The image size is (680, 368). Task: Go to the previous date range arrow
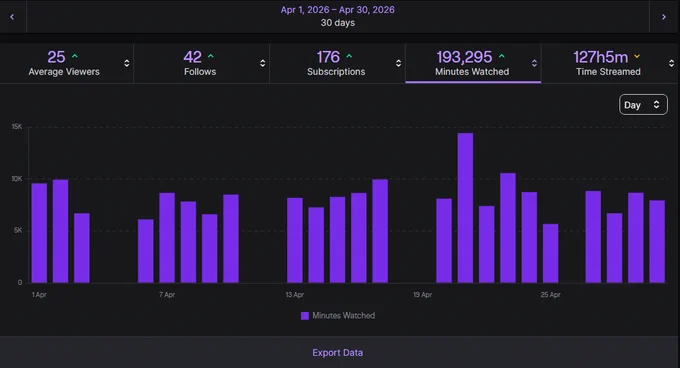pos(12,17)
